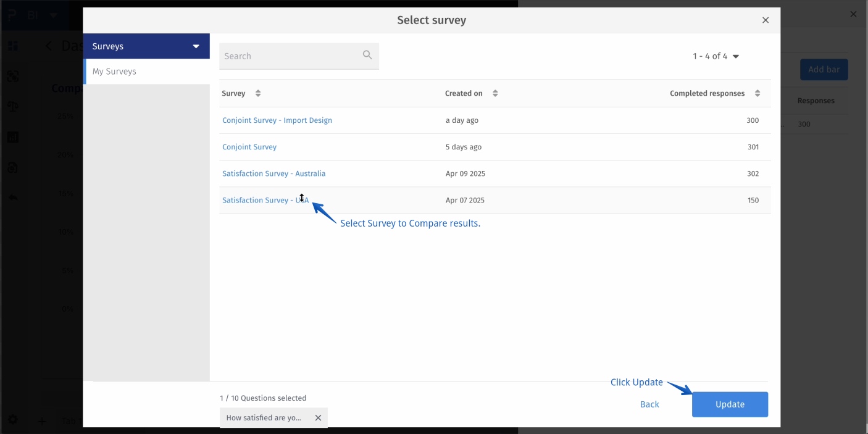868x434 pixels.
Task: Open the bar chart analytics icon in sidebar
Action: [12, 136]
